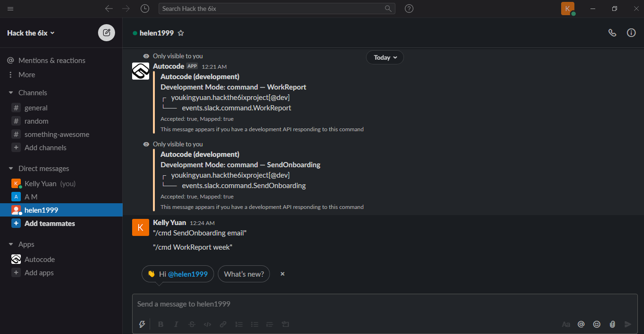Click the Send a message to helen1999 box
This screenshot has width=644, height=334.
point(385,304)
